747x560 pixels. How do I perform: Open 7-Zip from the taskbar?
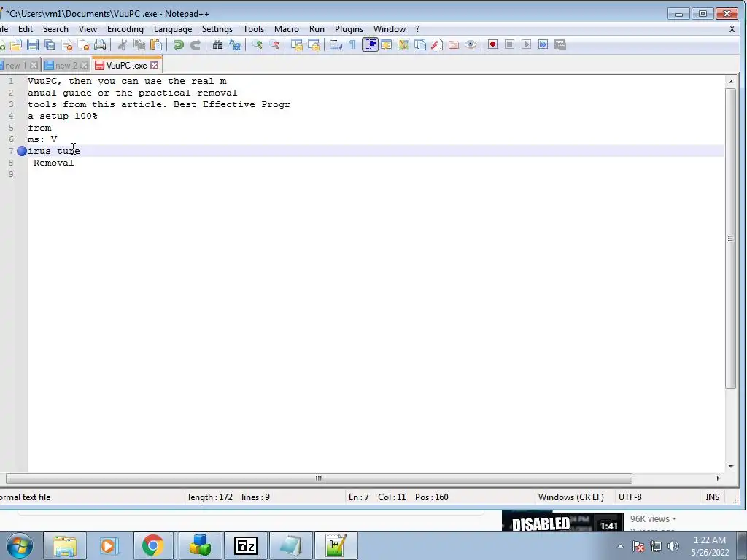[x=245, y=545]
